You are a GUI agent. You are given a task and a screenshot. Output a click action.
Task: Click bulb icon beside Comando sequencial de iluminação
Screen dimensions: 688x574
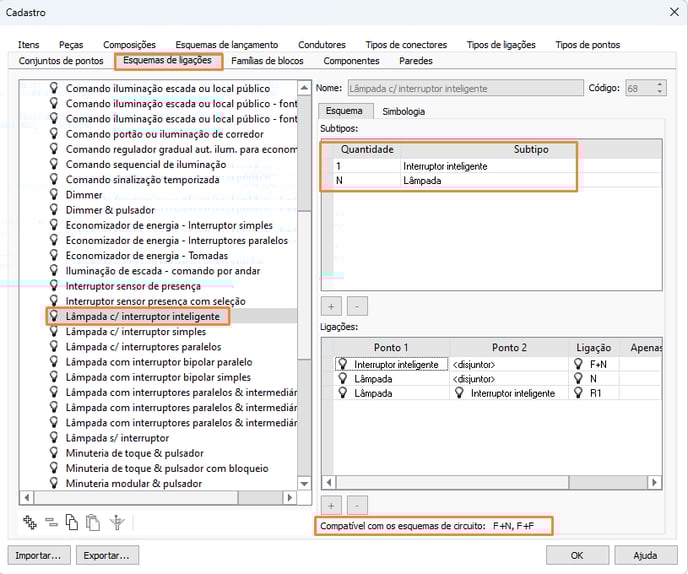coord(54,164)
